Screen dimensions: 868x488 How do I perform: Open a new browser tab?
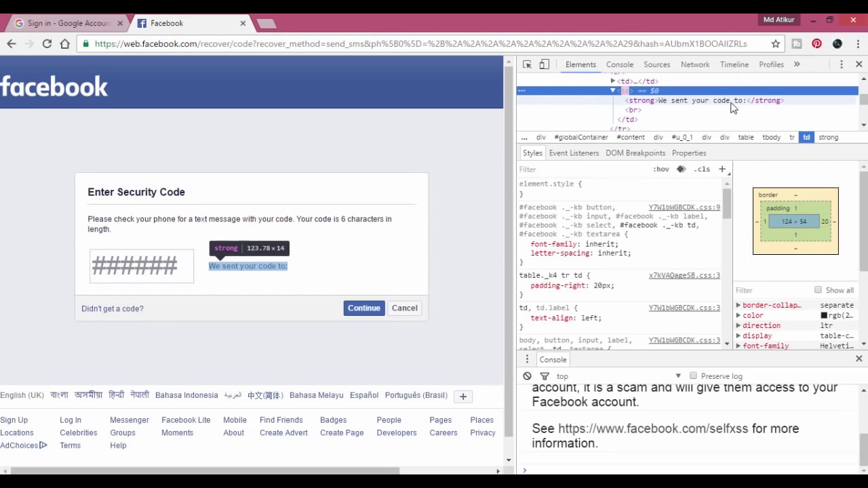pyautogui.click(x=267, y=24)
